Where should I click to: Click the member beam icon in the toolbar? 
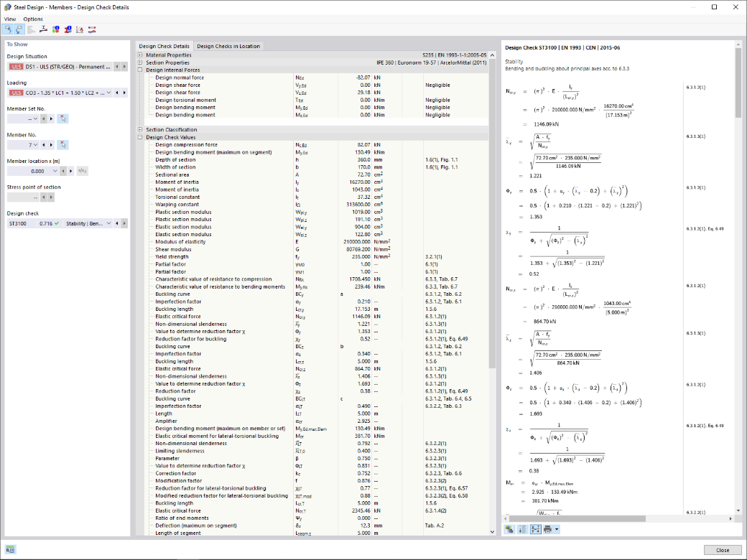43,29
